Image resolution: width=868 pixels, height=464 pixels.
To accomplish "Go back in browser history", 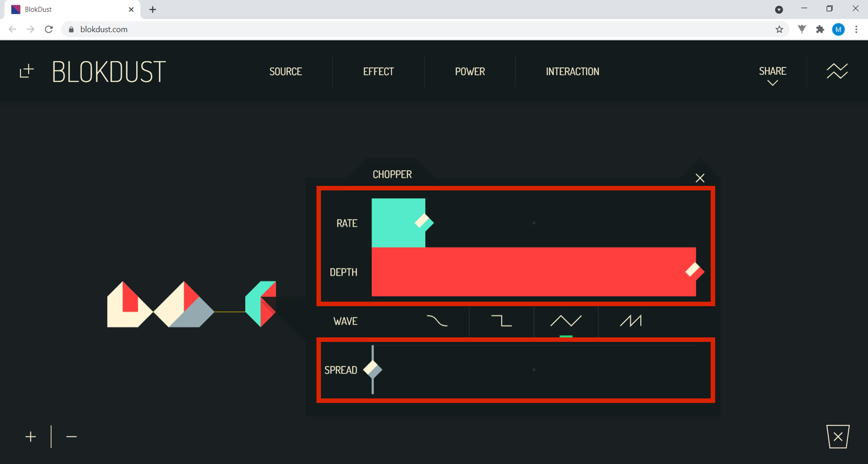I will pyautogui.click(x=13, y=29).
